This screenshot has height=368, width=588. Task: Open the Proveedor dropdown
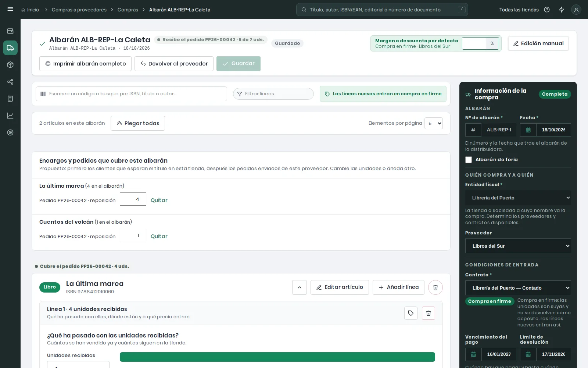click(x=518, y=246)
